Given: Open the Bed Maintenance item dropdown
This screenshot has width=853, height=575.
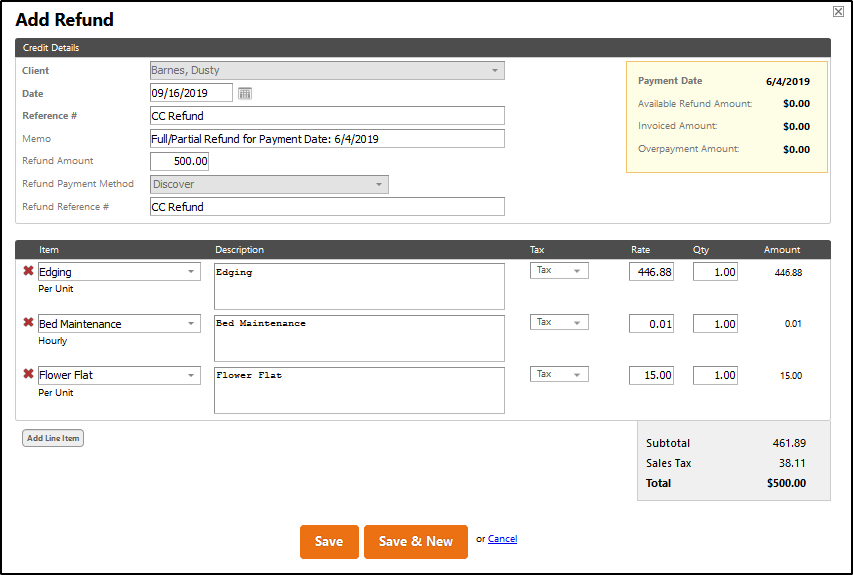Looking at the screenshot, I should (191, 324).
